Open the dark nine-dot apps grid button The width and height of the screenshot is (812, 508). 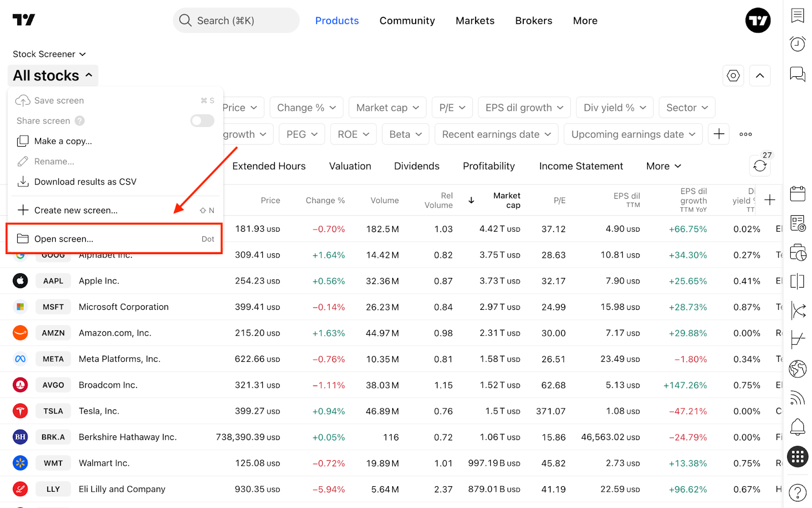pos(797,456)
